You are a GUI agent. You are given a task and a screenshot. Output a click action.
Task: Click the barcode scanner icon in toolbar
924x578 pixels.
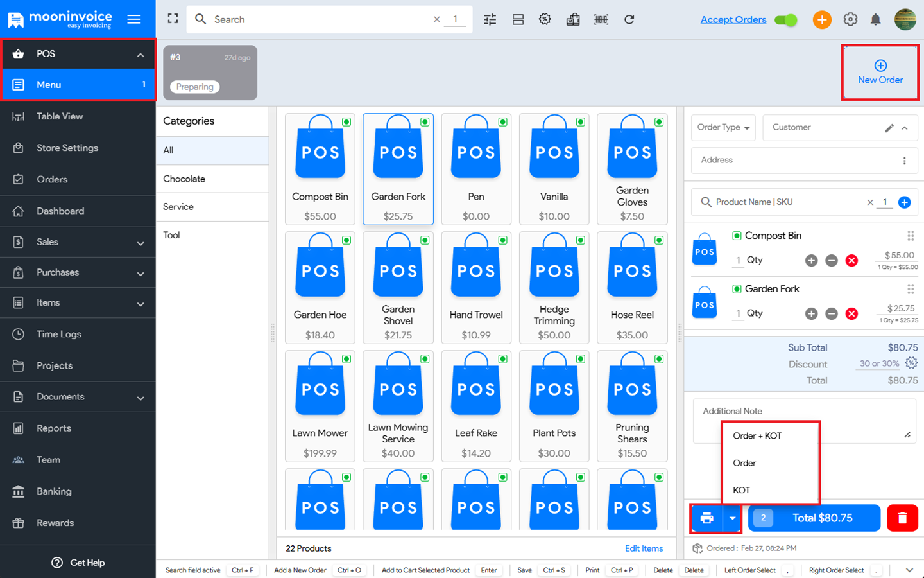click(x=601, y=19)
